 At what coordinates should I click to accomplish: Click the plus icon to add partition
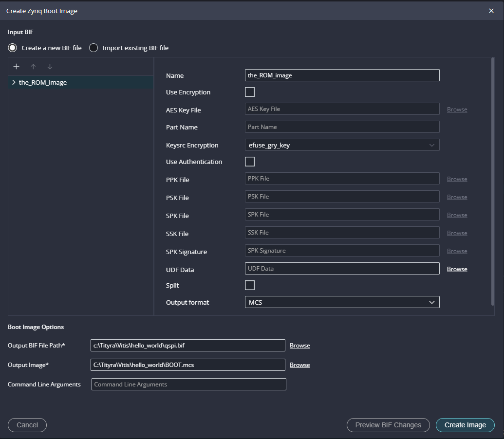[x=16, y=67]
